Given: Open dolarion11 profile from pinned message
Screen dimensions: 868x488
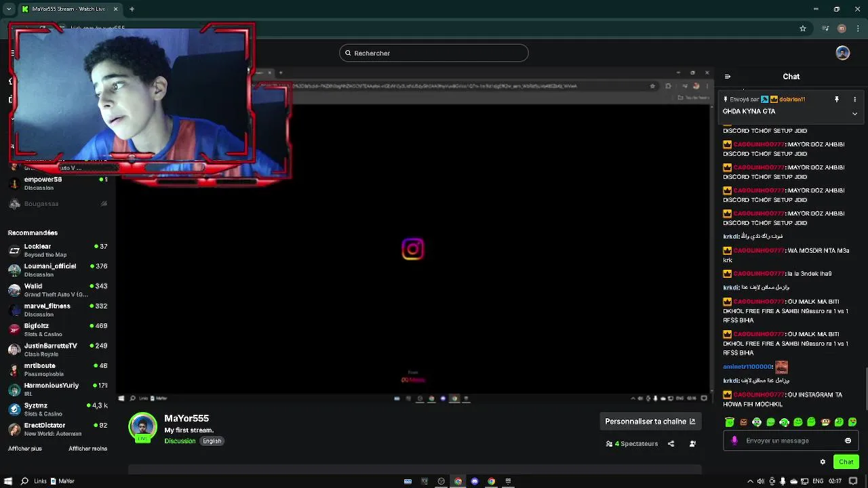Looking at the screenshot, I should coord(792,100).
